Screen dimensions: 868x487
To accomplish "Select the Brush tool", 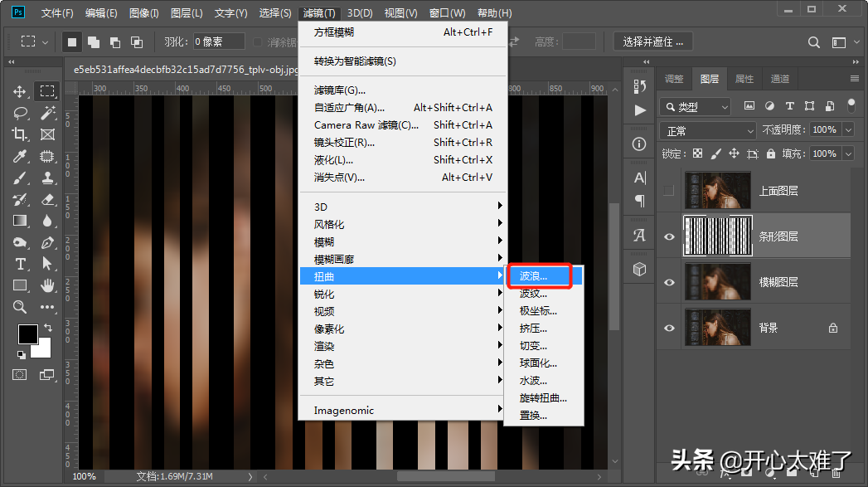I will [20, 178].
